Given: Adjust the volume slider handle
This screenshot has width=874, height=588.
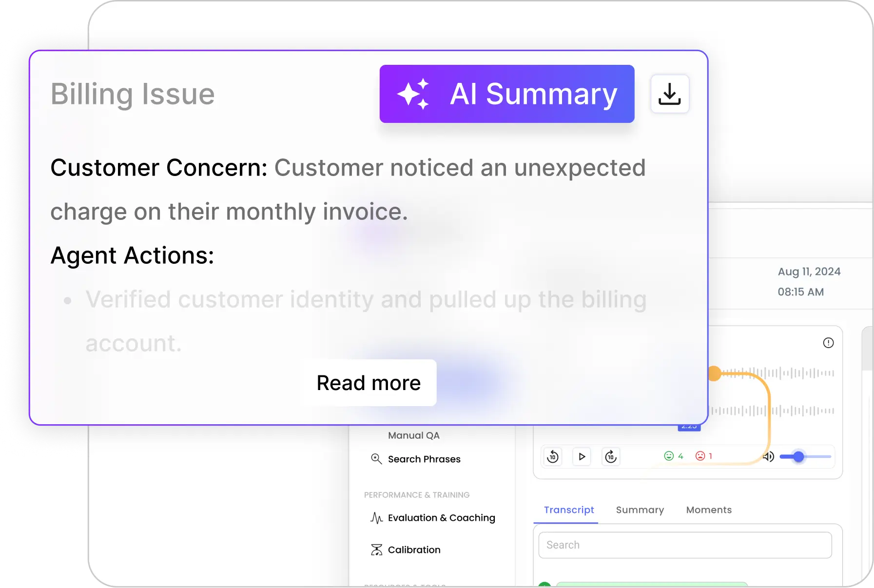Looking at the screenshot, I should coord(798,457).
